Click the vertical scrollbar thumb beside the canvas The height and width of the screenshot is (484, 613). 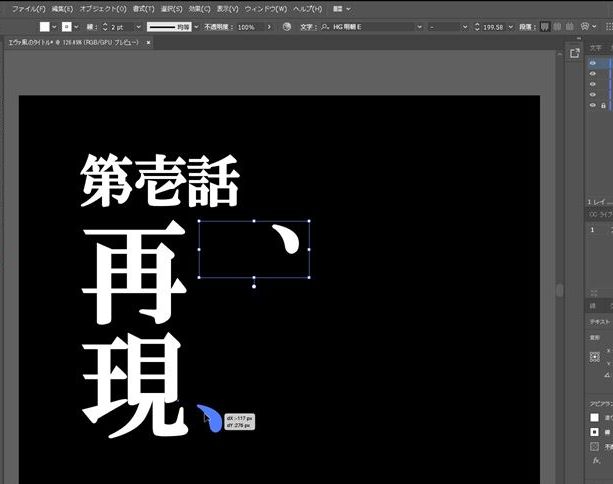pyautogui.click(x=558, y=290)
